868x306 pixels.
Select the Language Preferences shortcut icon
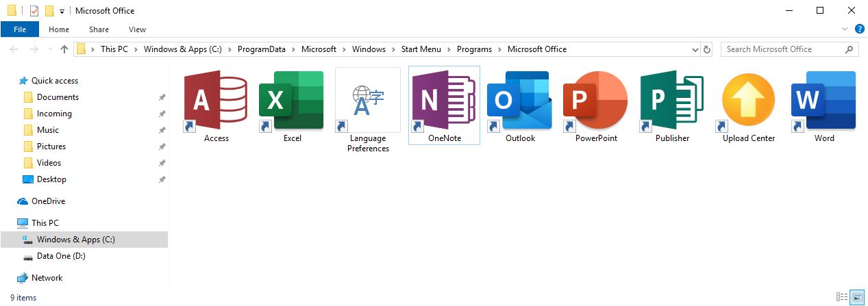point(368,100)
